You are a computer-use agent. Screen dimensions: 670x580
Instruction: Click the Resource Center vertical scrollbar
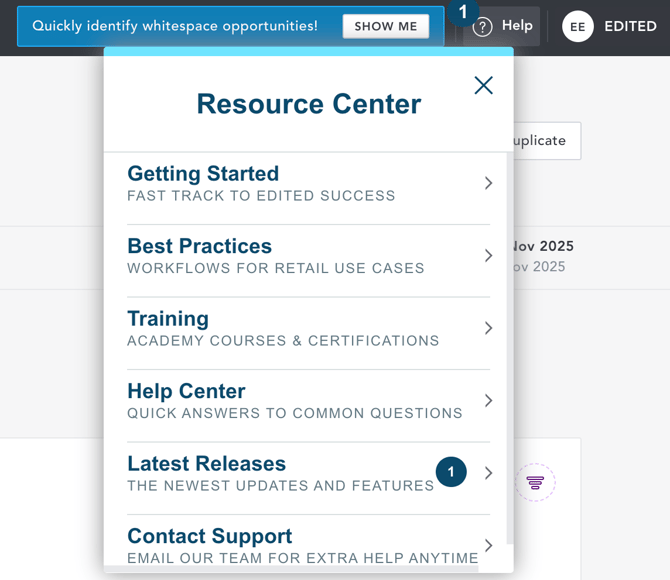(510, 350)
